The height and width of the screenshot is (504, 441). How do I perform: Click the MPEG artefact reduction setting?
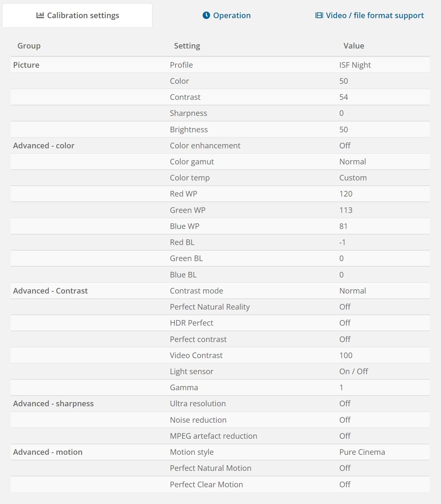pyautogui.click(x=214, y=436)
